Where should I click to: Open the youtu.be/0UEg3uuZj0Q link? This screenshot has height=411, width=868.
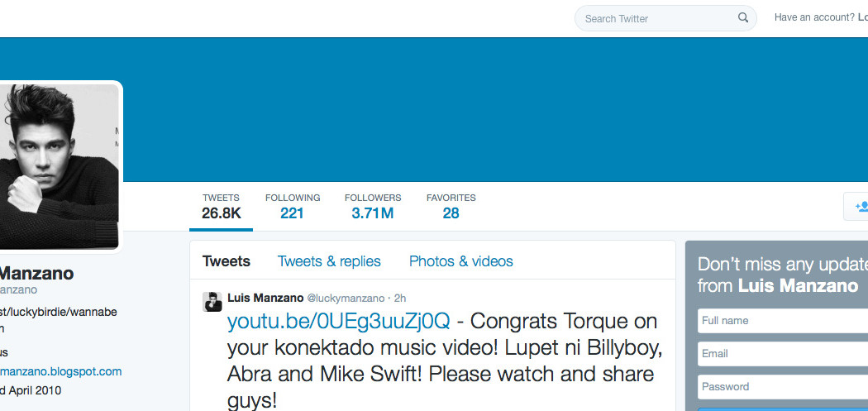(x=339, y=321)
